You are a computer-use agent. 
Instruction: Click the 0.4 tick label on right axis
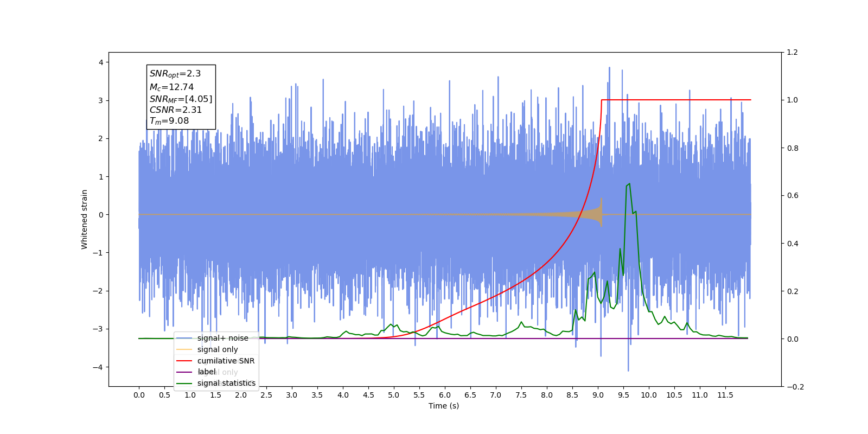coord(793,244)
